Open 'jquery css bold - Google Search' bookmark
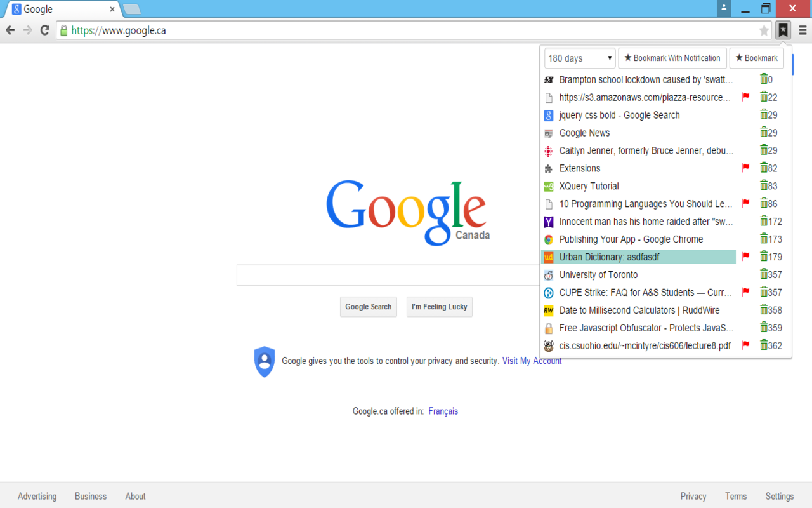 (619, 115)
